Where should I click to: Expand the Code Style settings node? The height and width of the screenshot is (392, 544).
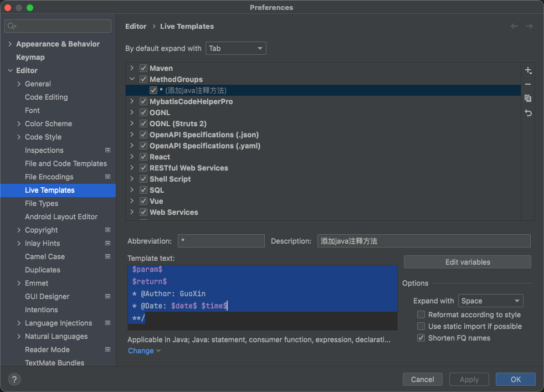[19, 137]
